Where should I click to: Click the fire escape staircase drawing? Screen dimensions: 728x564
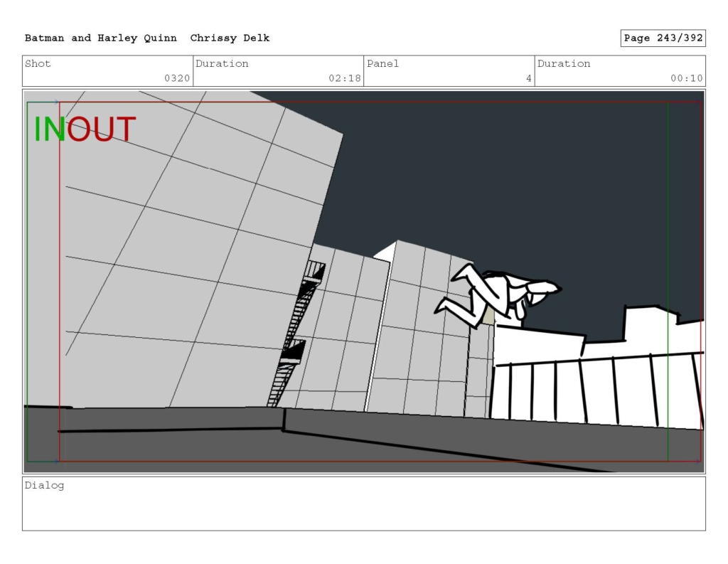pyautogui.click(x=296, y=334)
